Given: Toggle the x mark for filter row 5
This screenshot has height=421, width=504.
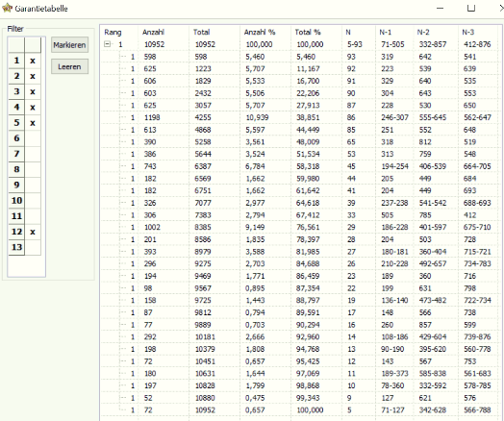Looking at the screenshot, I should coord(33,123).
